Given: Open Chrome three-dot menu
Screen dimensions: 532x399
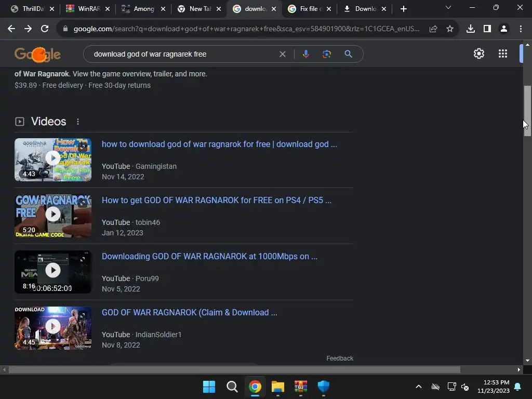Looking at the screenshot, I should [521, 29].
